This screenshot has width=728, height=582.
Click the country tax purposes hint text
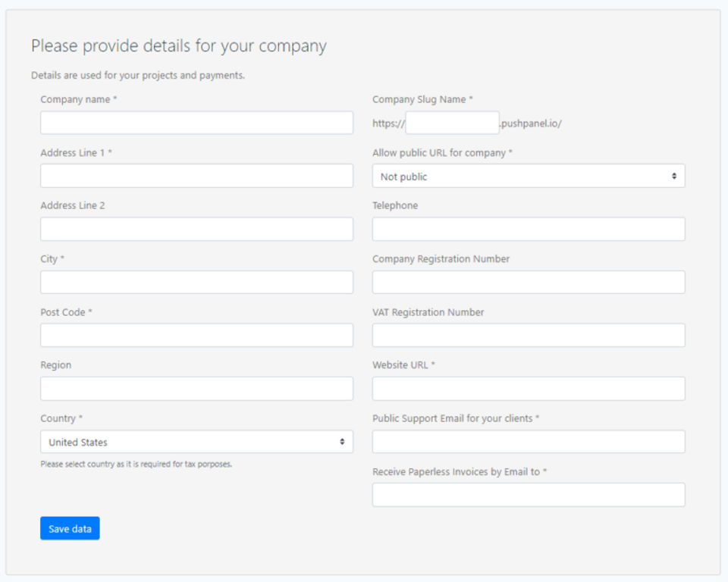pyautogui.click(x=136, y=464)
